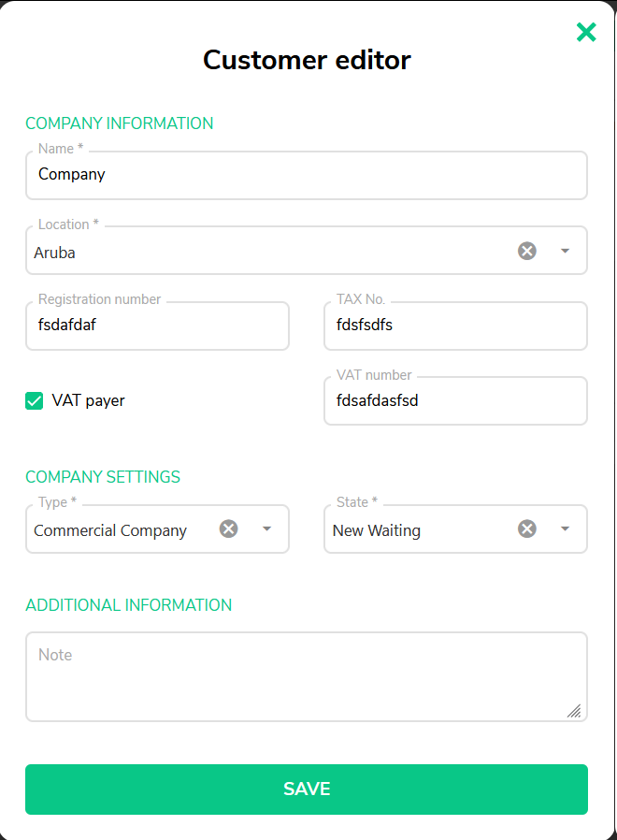Click New Waiting text in State field

(x=377, y=530)
